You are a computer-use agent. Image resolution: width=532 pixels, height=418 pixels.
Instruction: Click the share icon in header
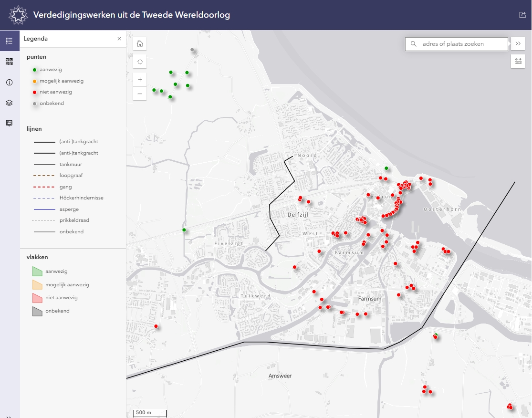[x=522, y=15]
